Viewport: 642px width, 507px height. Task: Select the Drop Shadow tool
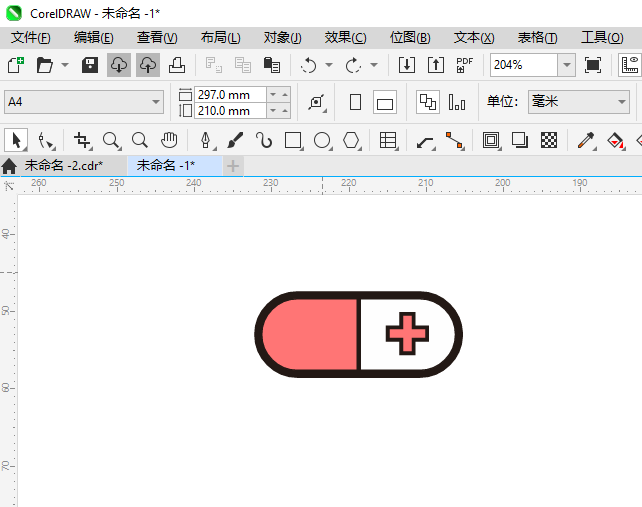pos(520,140)
